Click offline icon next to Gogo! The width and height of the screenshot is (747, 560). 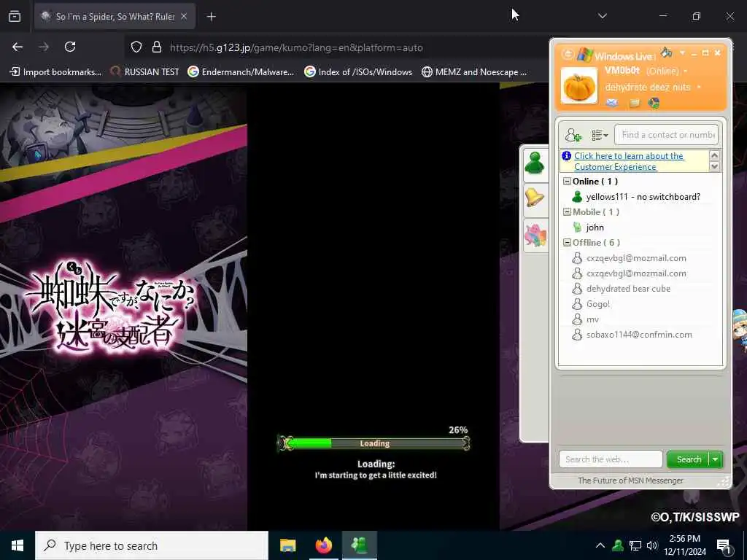coord(577,304)
